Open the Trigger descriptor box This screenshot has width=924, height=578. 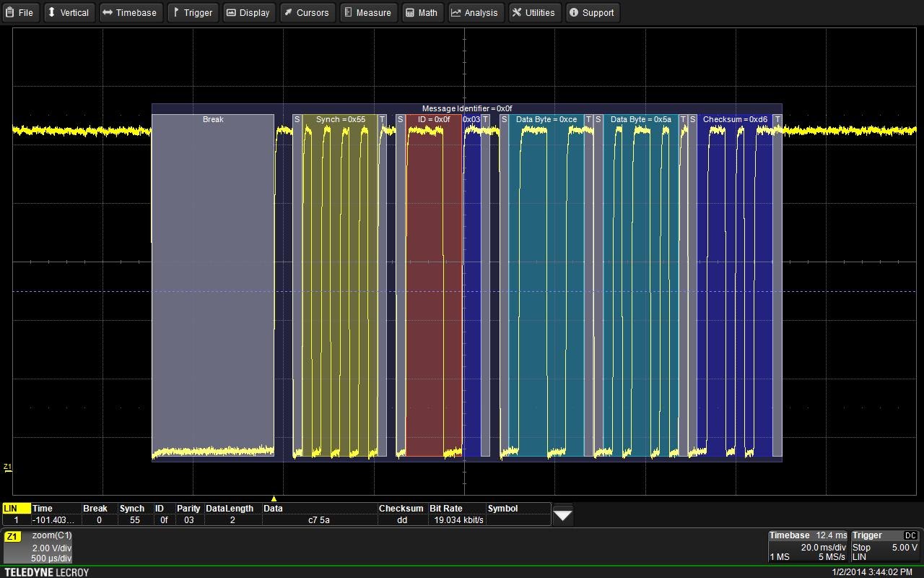[884, 545]
